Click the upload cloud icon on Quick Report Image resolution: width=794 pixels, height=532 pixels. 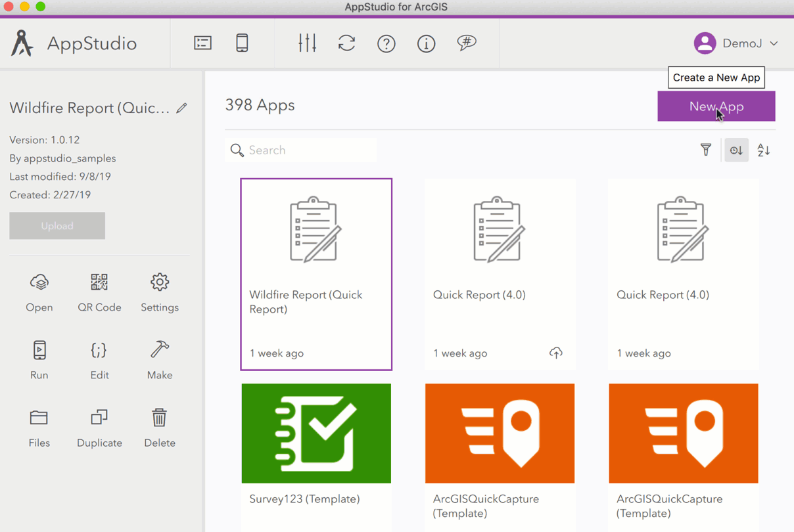[556, 353]
